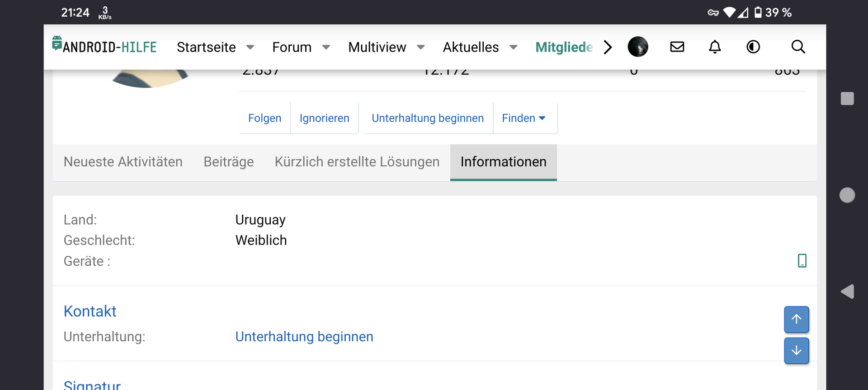Click the green device phone icon
868x390 pixels.
point(802,261)
